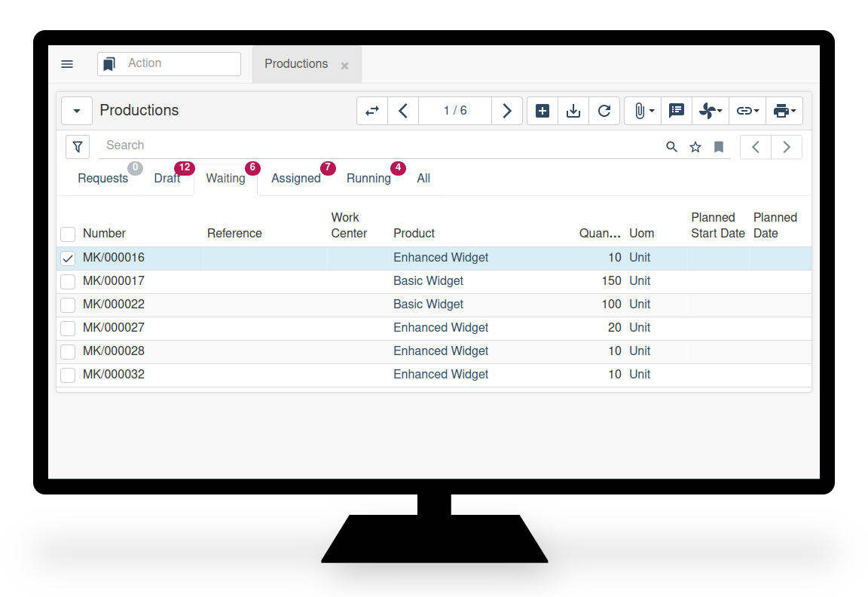Click the next tab chevron by search
The height and width of the screenshot is (597, 868).
point(787,147)
